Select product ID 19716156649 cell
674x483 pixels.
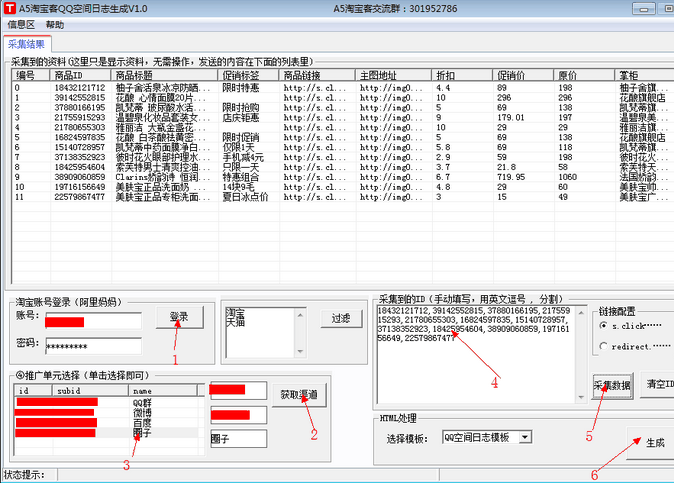[x=80, y=187]
